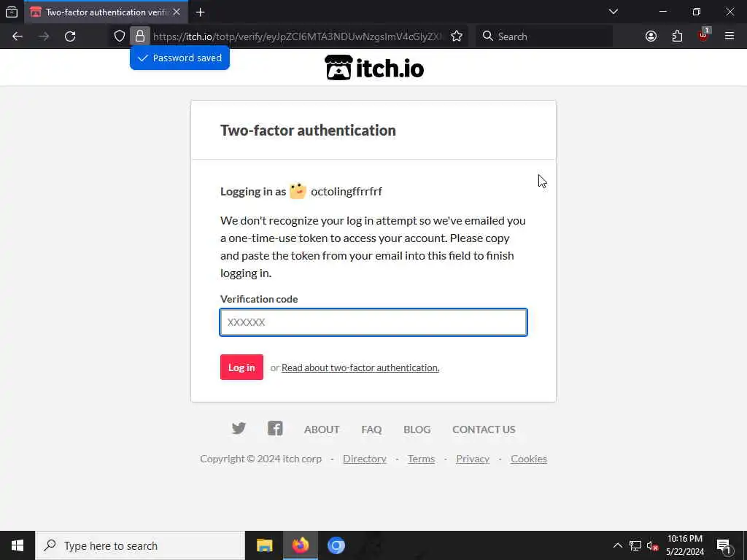Open the Privacy footer link
747x560 pixels.
tap(473, 459)
